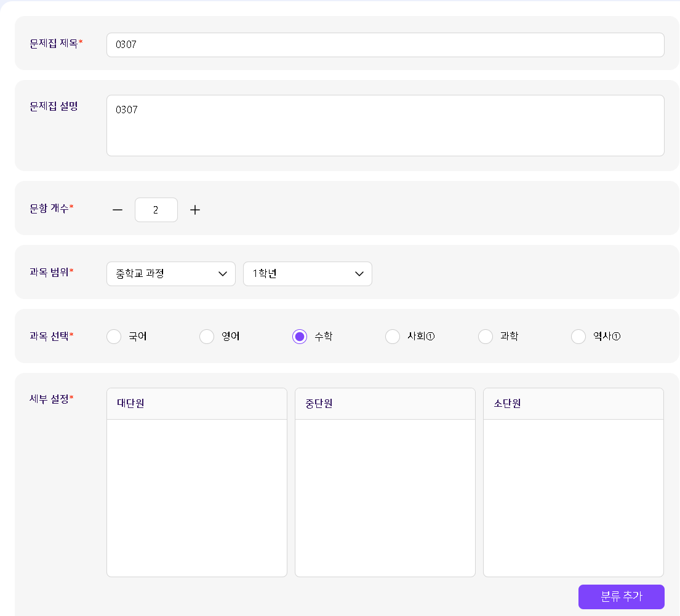Select the 역사① subject option
The width and height of the screenshot is (680, 616).
click(x=578, y=337)
